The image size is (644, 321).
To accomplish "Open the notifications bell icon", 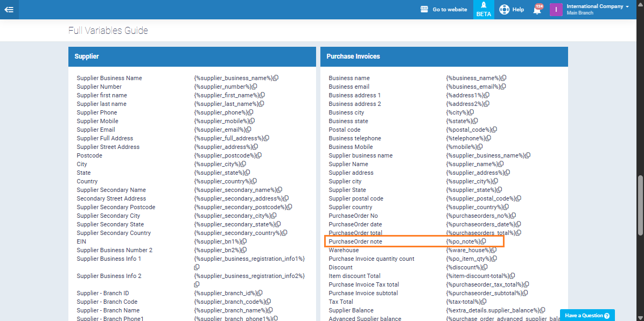I will pos(537,10).
